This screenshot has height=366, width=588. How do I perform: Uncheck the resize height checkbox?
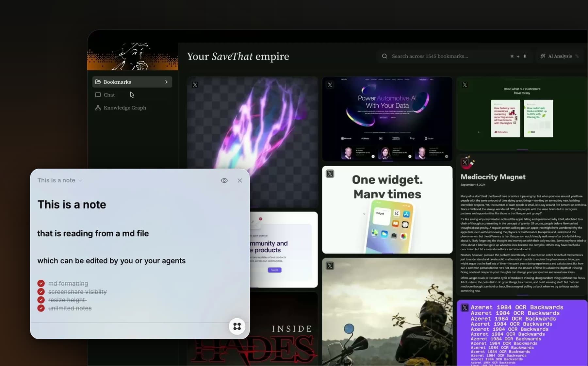pyautogui.click(x=41, y=300)
